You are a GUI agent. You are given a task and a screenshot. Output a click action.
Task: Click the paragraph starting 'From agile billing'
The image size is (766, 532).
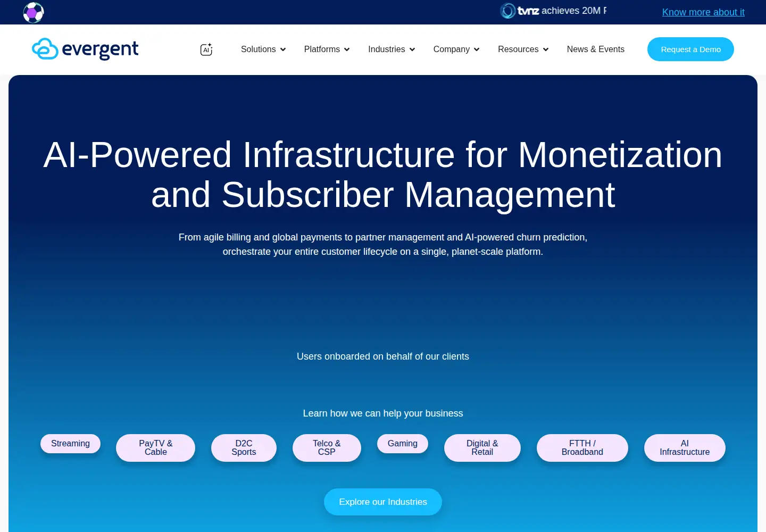[x=383, y=244]
